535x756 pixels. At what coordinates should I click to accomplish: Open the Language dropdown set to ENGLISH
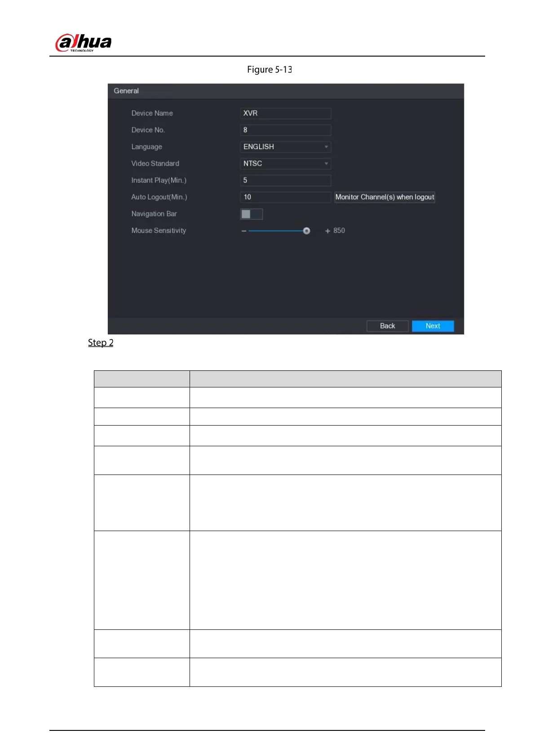click(286, 147)
